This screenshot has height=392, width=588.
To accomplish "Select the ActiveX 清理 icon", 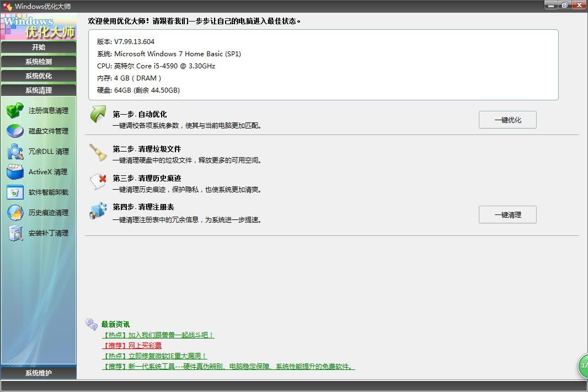I will (15, 171).
